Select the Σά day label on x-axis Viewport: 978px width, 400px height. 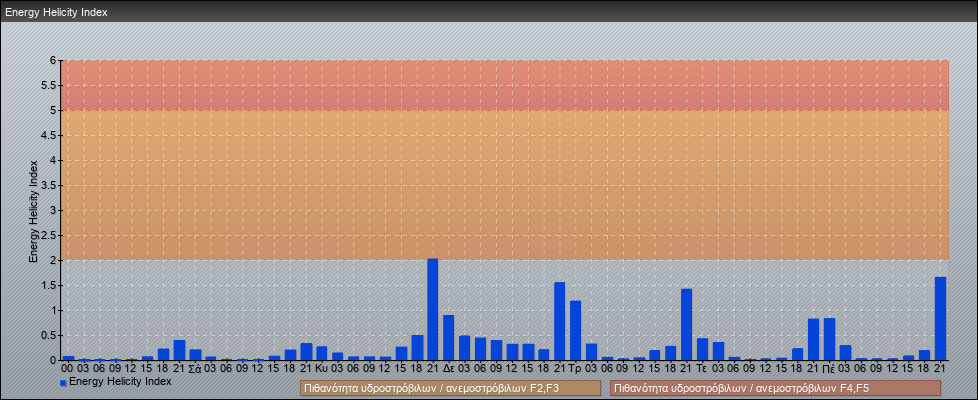[x=195, y=368]
